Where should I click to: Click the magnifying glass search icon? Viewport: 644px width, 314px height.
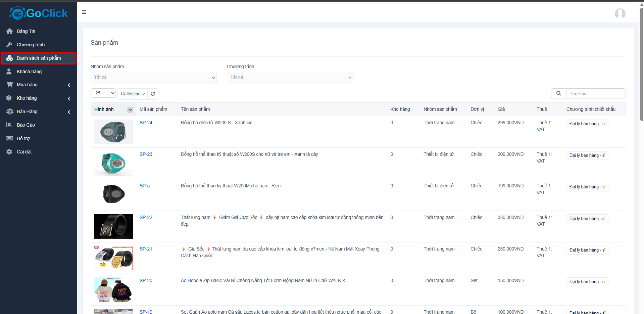pyautogui.click(x=558, y=93)
